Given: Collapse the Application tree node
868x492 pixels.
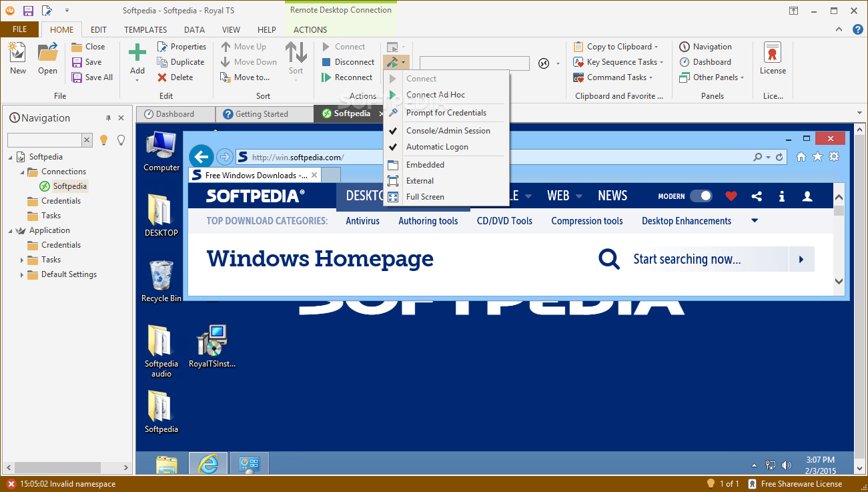Looking at the screenshot, I should (x=11, y=230).
